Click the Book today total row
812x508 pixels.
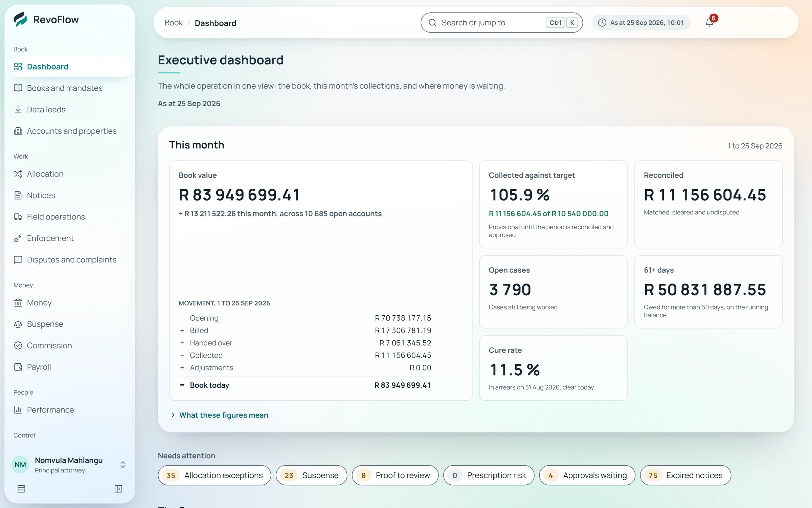tap(305, 385)
